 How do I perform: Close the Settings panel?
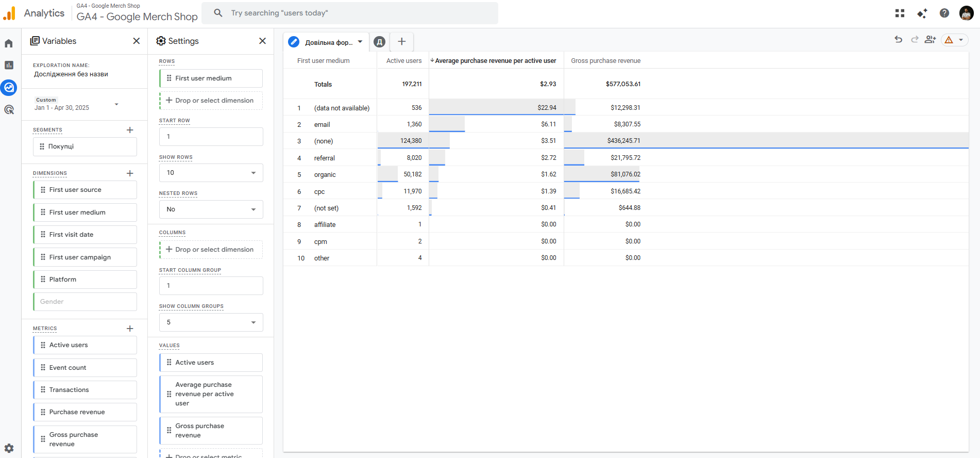click(x=262, y=41)
